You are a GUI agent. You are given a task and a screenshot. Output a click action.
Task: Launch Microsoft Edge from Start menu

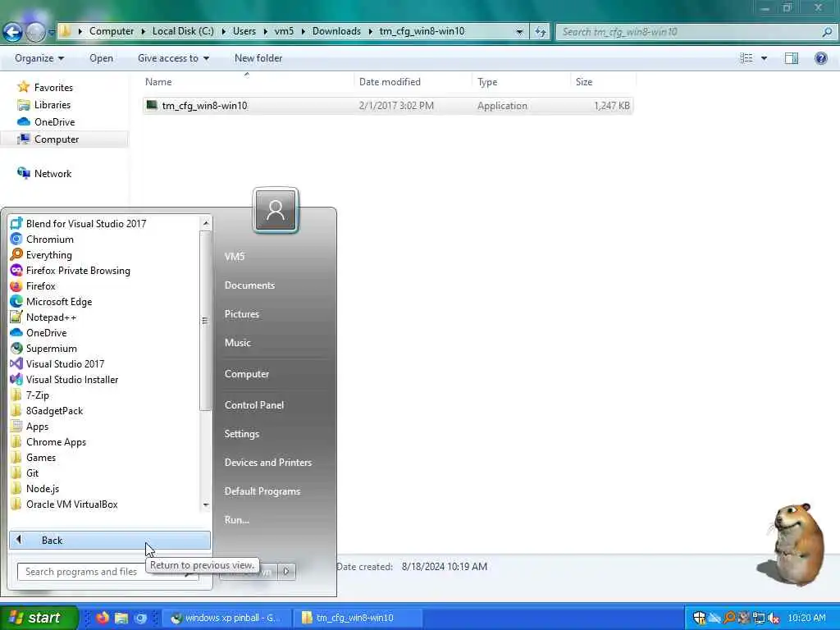click(x=59, y=301)
